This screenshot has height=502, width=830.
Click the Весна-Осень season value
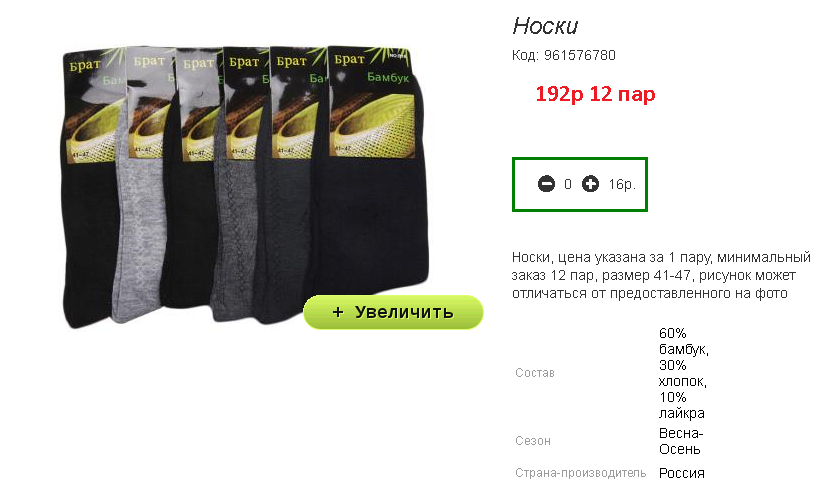coord(681,441)
